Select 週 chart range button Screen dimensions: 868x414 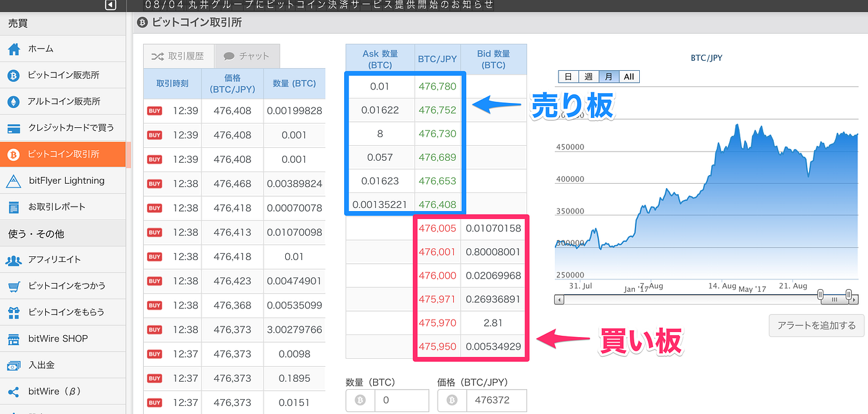(588, 77)
